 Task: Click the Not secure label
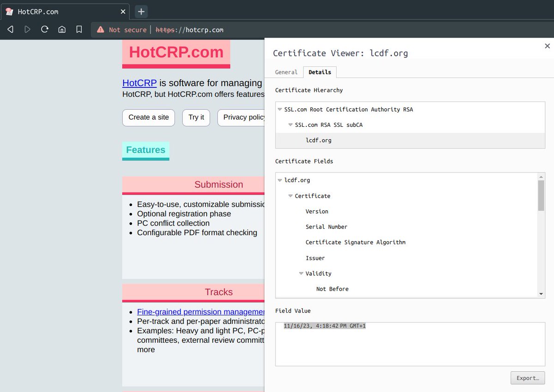(x=127, y=30)
